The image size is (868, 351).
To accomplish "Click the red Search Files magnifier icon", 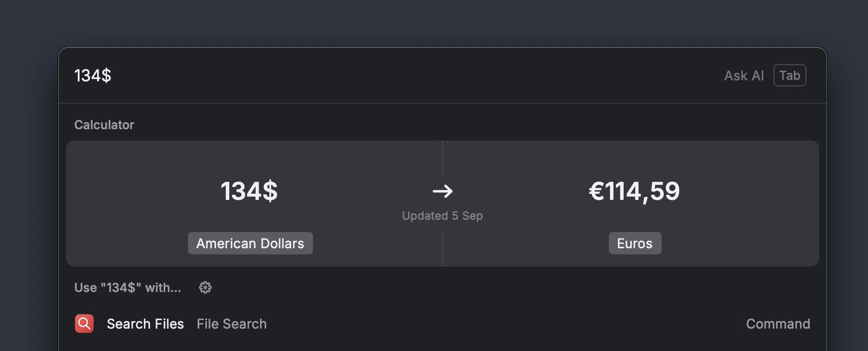I will pyautogui.click(x=84, y=324).
